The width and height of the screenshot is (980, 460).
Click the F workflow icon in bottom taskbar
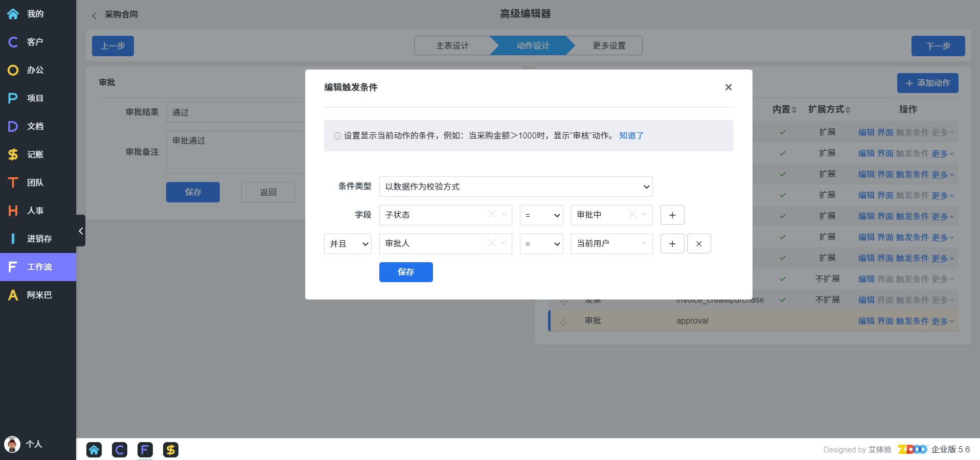(145, 450)
